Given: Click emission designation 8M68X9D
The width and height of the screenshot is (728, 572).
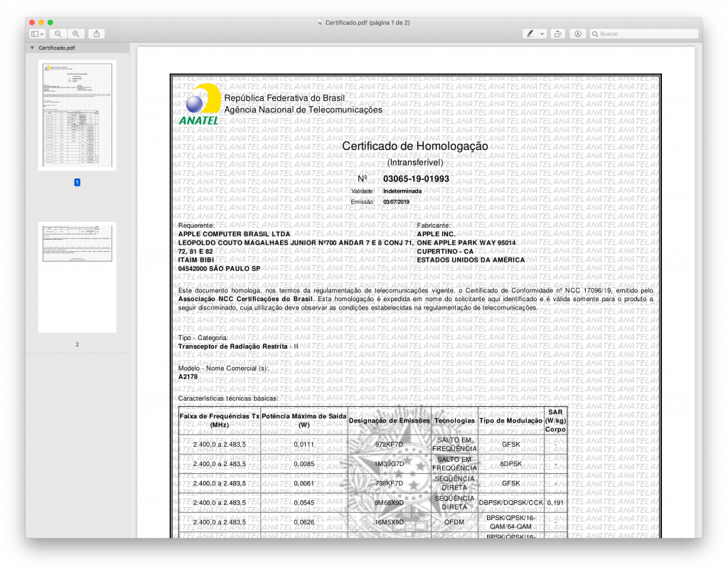Looking at the screenshot, I should pyautogui.click(x=389, y=503).
